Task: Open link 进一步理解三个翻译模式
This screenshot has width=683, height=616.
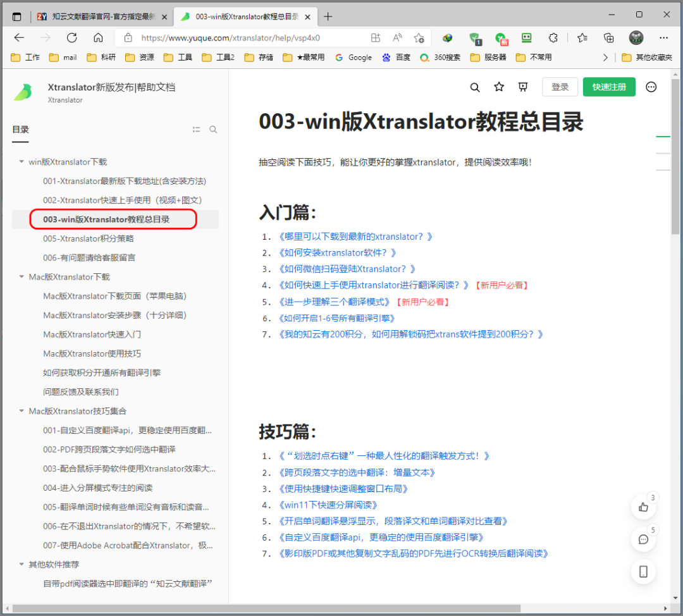Action: (x=334, y=302)
